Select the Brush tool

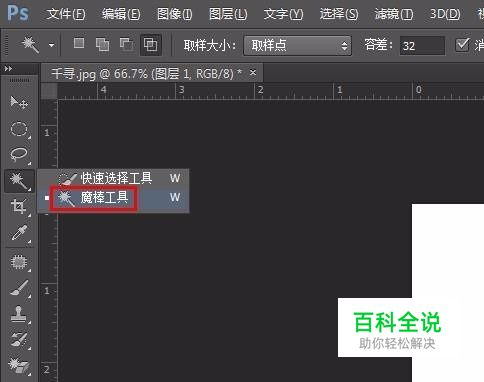click(19, 289)
